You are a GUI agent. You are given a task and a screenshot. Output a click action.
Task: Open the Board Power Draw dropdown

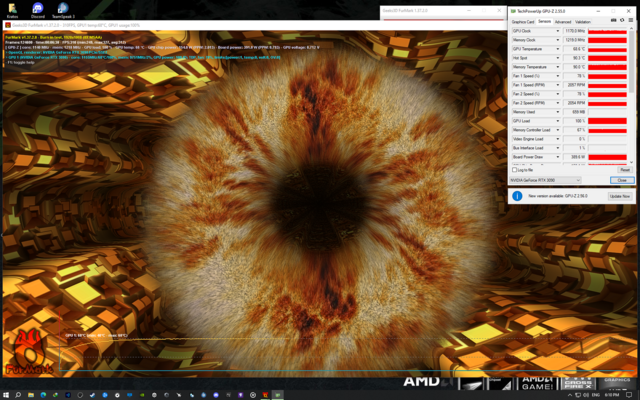tap(558, 157)
